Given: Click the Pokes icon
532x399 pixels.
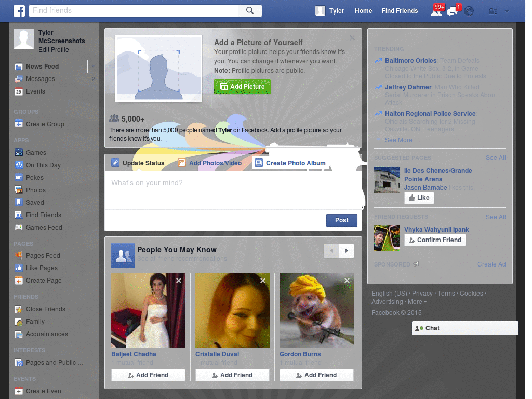Looking at the screenshot, I should click(19, 178).
